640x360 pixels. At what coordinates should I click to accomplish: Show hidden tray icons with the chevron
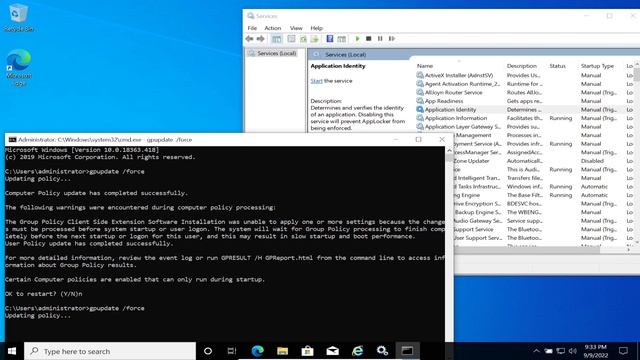click(536, 351)
